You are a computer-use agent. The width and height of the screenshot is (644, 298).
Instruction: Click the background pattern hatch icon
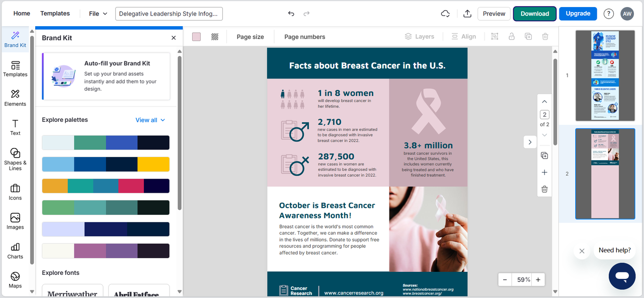click(215, 37)
